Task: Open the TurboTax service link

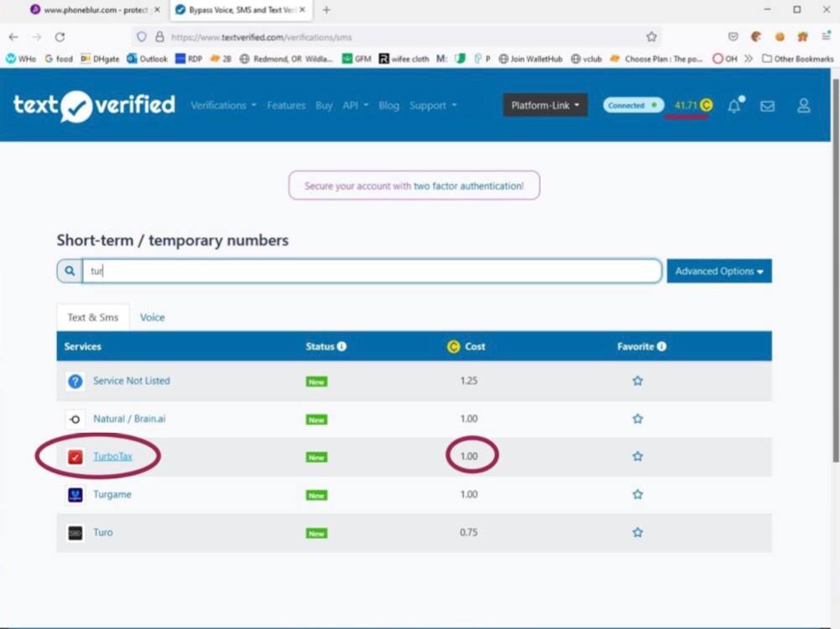Action: point(112,456)
